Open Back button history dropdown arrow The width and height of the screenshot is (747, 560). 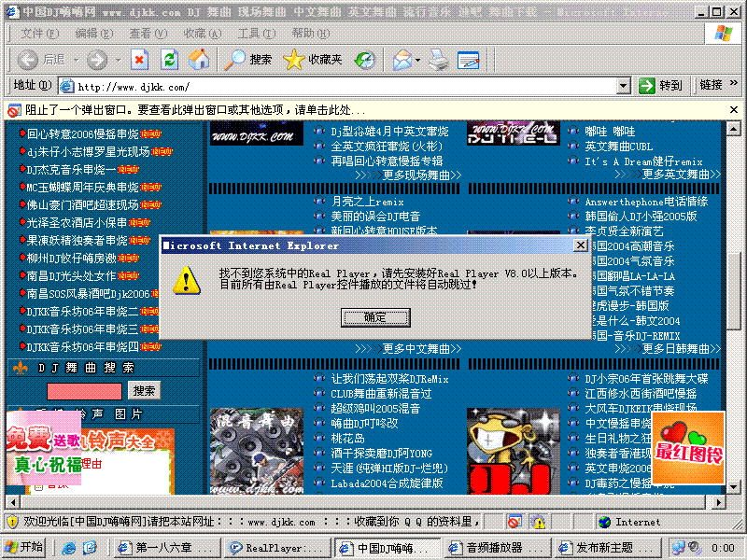(76, 60)
